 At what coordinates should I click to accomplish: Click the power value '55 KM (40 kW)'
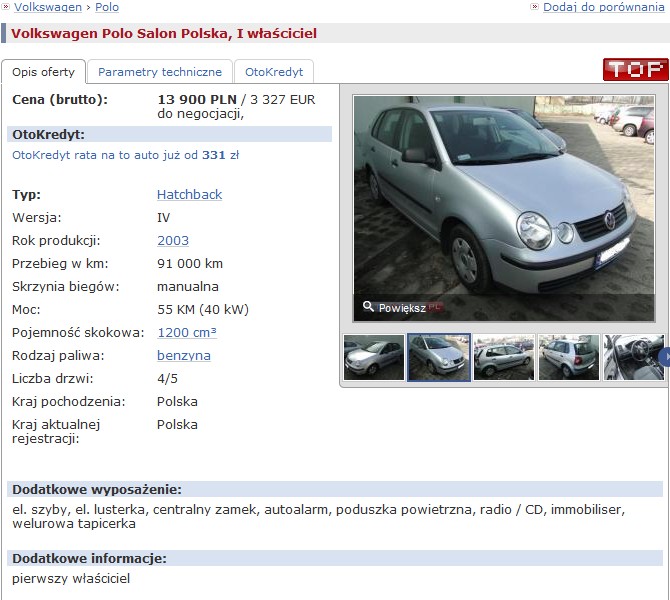point(203,309)
